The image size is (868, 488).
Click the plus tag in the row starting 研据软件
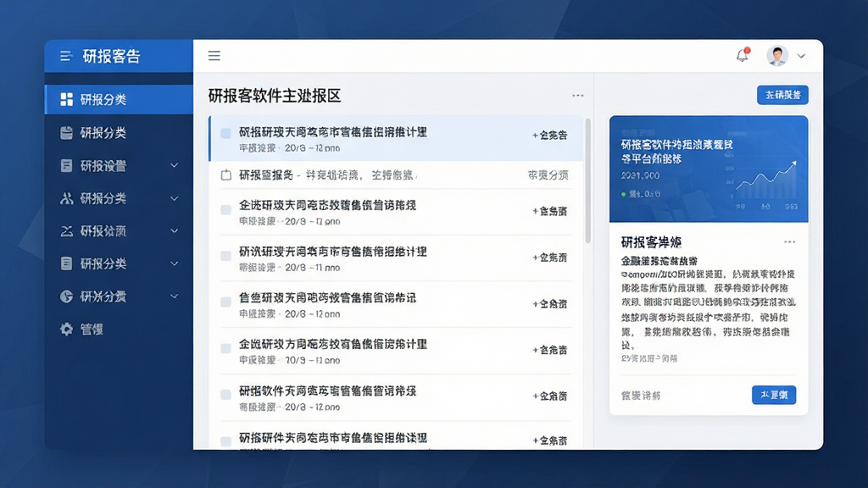(549, 396)
